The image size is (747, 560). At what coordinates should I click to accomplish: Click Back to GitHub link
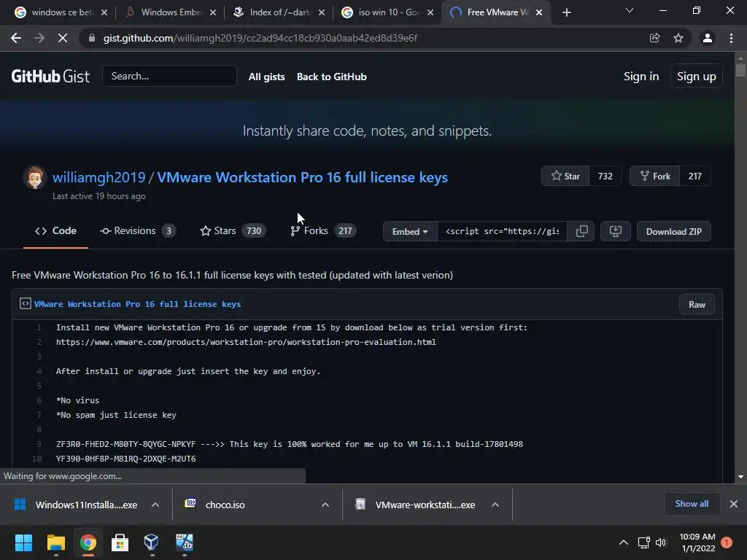tap(332, 77)
